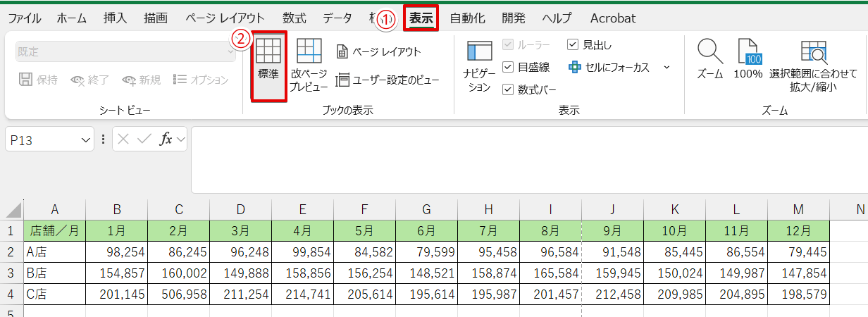The width and height of the screenshot is (868, 317).
Task: Select the cell with value 79,445
Action: tap(799, 251)
